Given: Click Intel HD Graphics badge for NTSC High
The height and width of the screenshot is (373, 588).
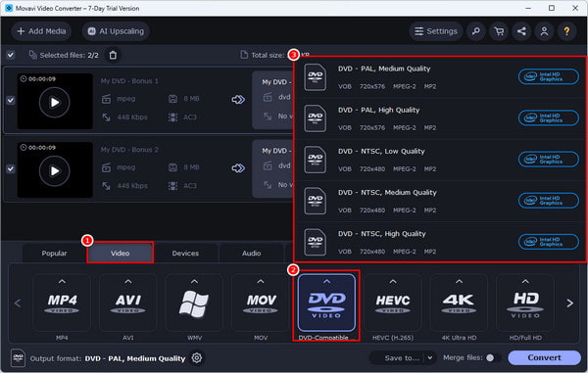Looking at the screenshot, I should 548,242.
